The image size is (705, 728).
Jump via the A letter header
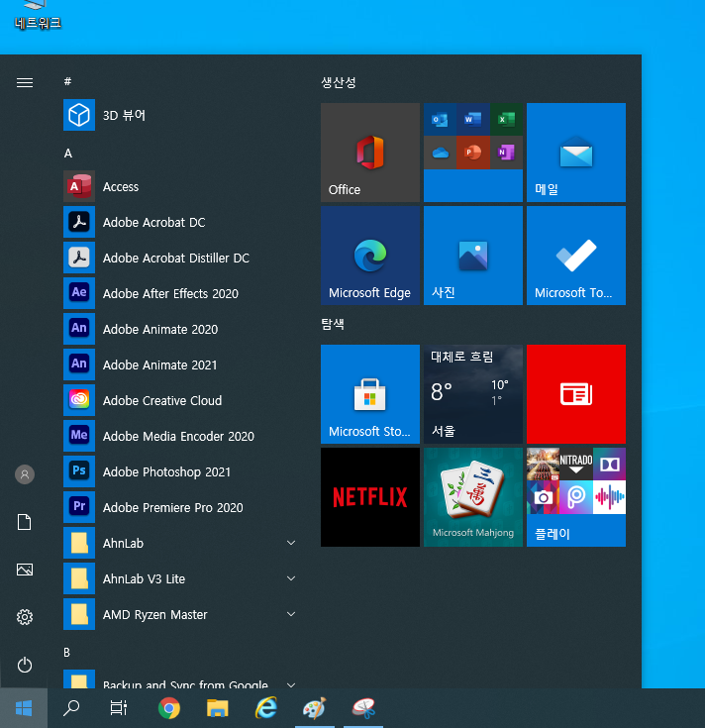pos(67,154)
